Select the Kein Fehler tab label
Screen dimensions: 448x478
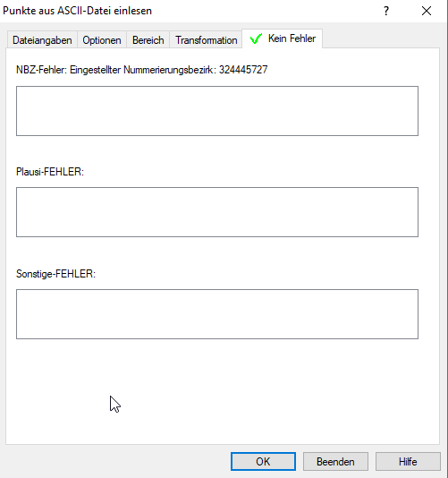click(x=292, y=38)
